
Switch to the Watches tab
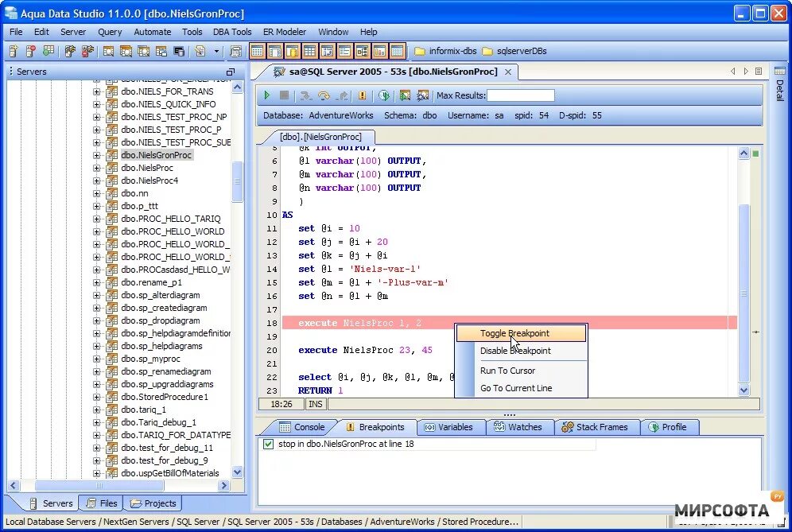coord(518,427)
